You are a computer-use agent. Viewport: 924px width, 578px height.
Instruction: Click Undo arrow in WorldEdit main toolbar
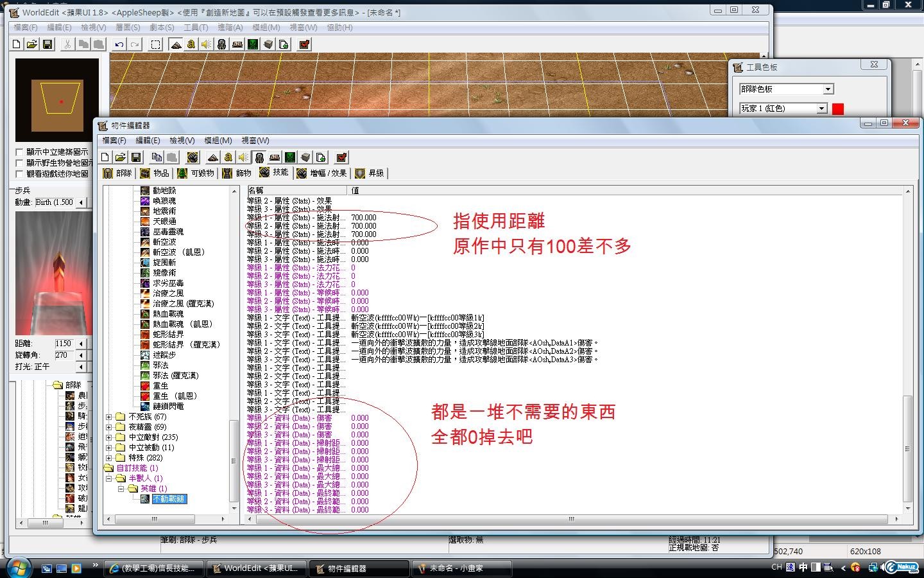[x=119, y=44]
